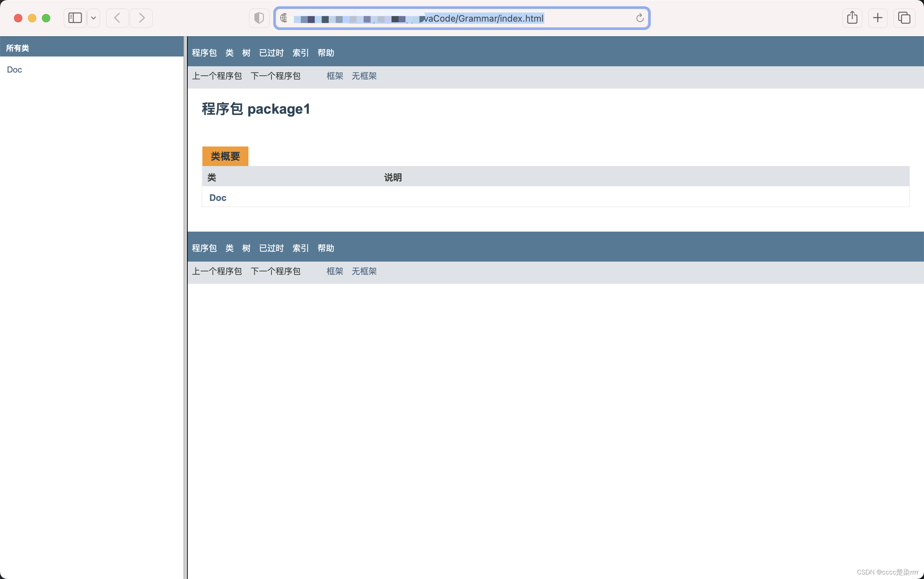Viewport: 924px width, 579px height.
Task: Minimize the window with the yellow button
Action: point(32,18)
